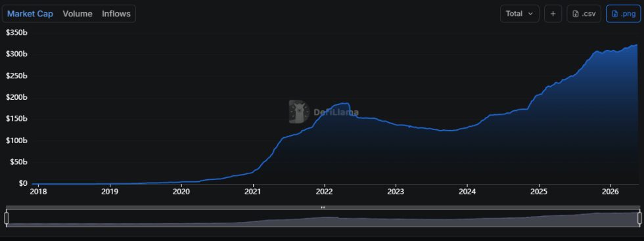Click the $200b y-axis label
This screenshot has height=241, width=644.
pyautogui.click(x=16, y=97)
